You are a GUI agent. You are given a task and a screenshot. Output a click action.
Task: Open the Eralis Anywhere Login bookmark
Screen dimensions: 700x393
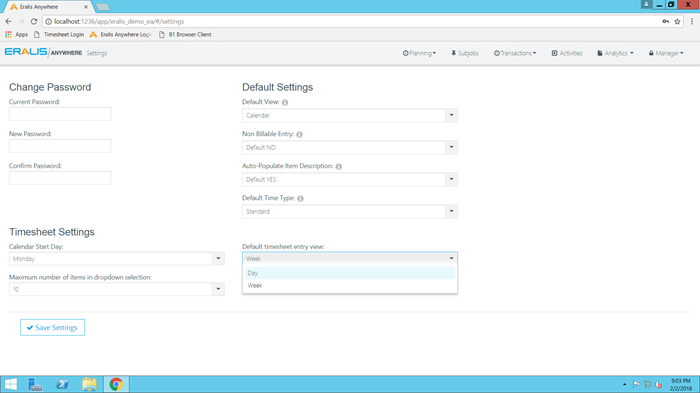point(121,34)
